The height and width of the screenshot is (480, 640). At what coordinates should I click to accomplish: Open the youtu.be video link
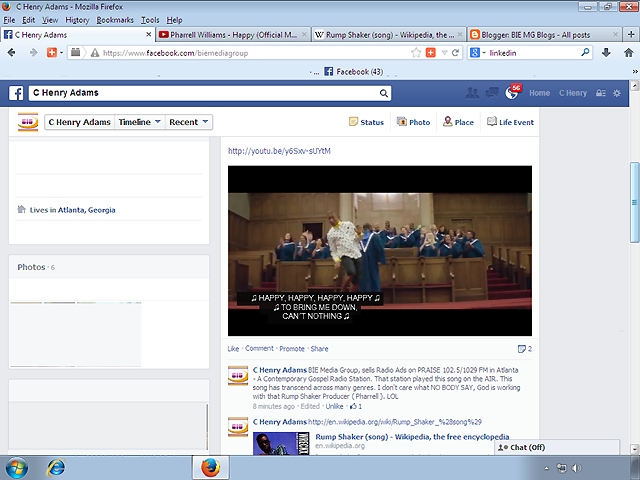pos(279,151)
